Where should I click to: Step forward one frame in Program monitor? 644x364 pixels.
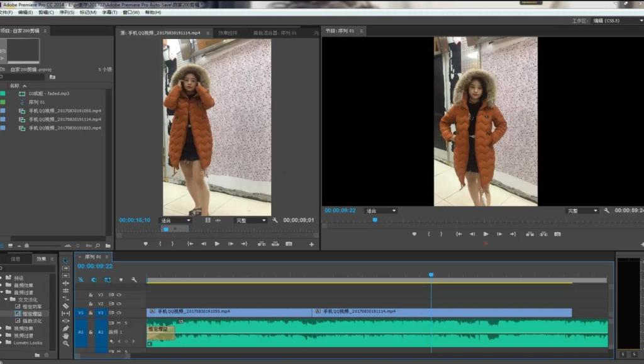point(499,234)
